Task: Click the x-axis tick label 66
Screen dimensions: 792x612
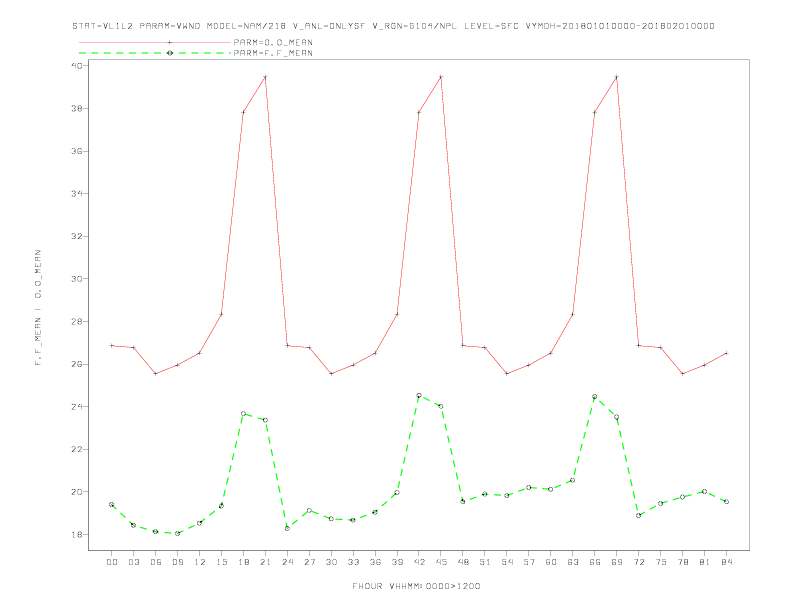Action: pos(595,562)
